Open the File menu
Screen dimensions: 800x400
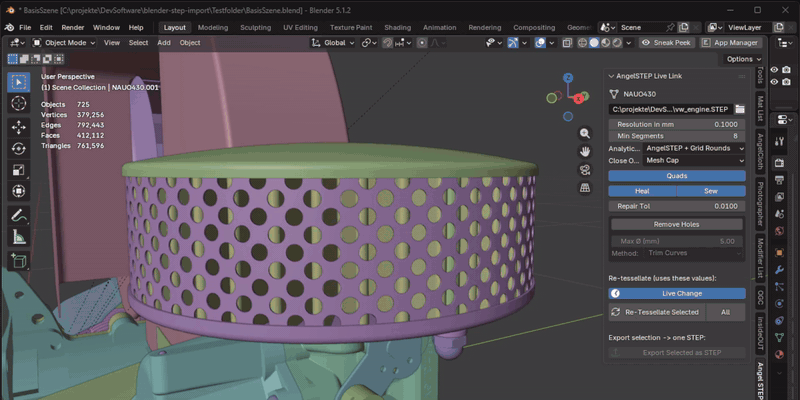(x=25, y=28)
